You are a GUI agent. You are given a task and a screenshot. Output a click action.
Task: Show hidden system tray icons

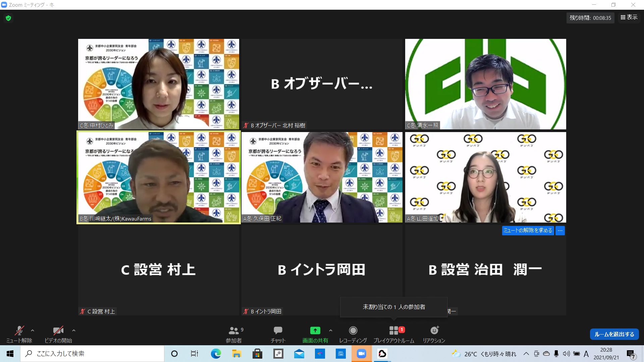[526, 354]
